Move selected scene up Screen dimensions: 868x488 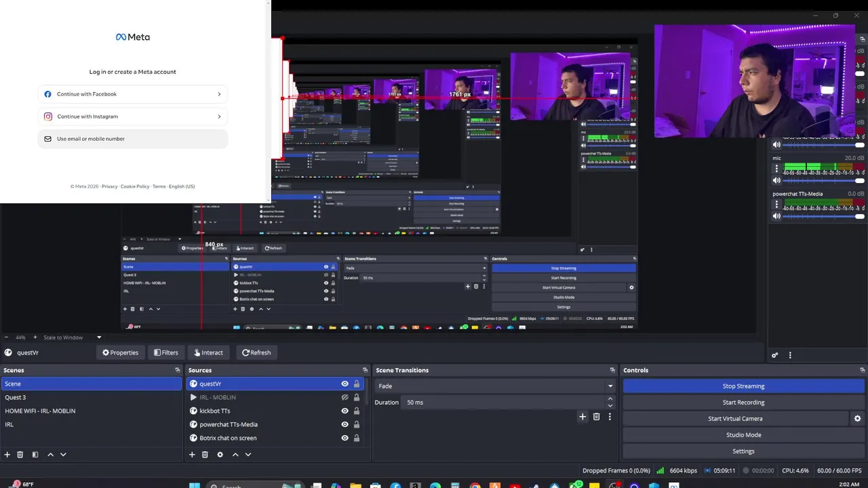tap(50, 455)
